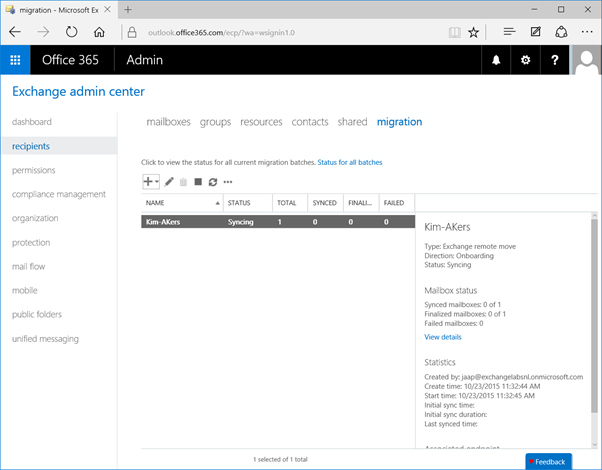The height and width of the screenshot is (470, 602).
Task: Open View details for the Kim-AKers batch
Action: [x=443, y=338]
